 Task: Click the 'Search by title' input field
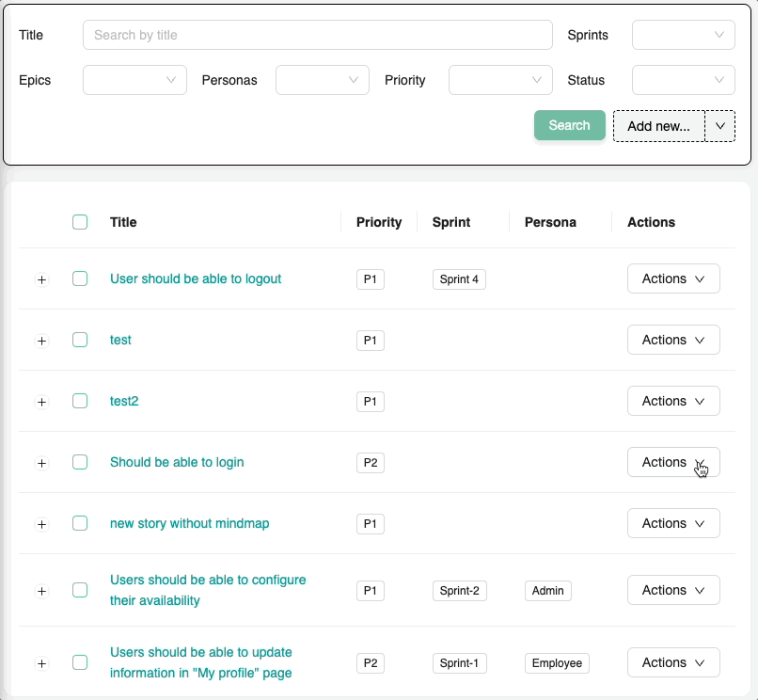[x=317, y=35]
